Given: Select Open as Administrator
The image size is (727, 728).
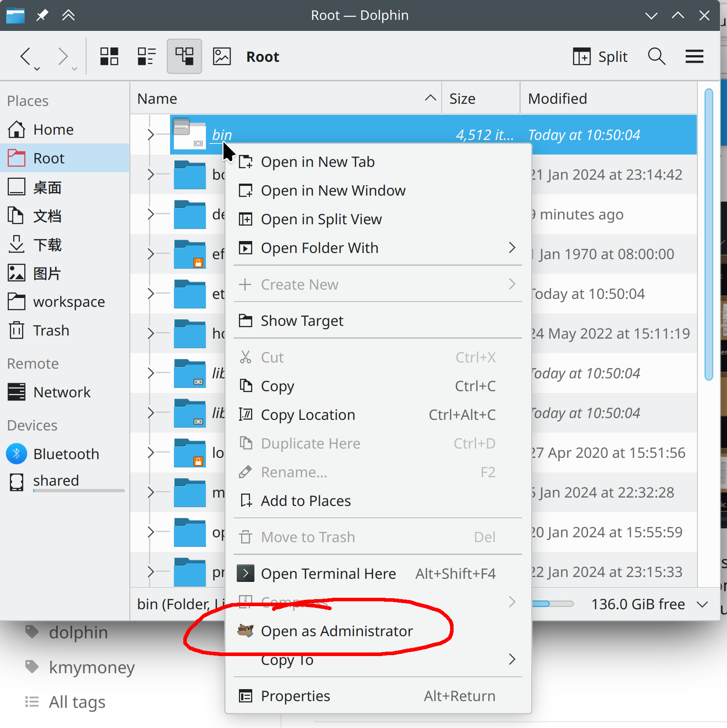Looking at the screenshot, I should pos(337,631).
